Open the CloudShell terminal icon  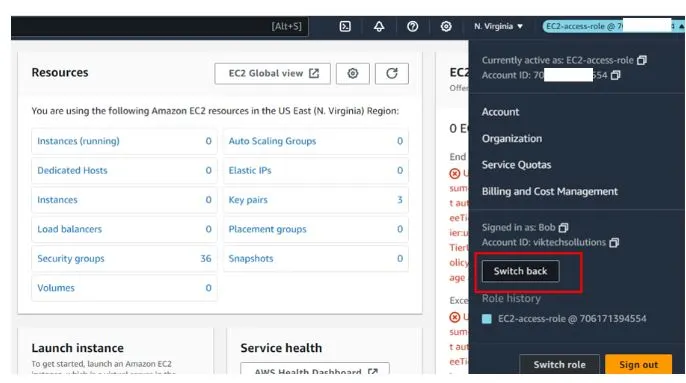coord(345,27)
